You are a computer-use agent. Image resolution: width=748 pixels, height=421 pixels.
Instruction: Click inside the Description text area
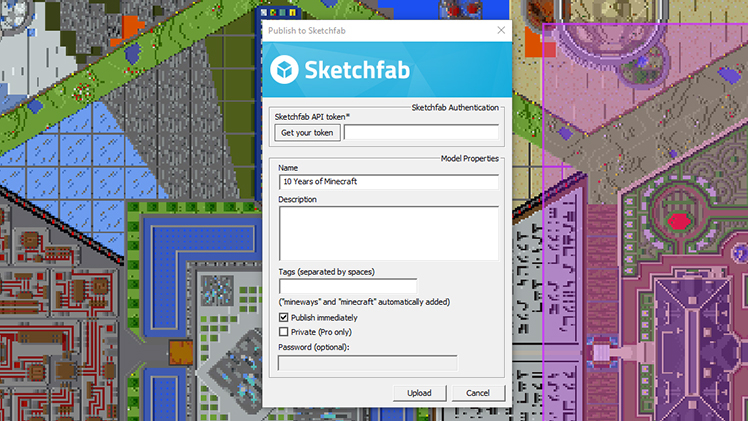point(388,232)
